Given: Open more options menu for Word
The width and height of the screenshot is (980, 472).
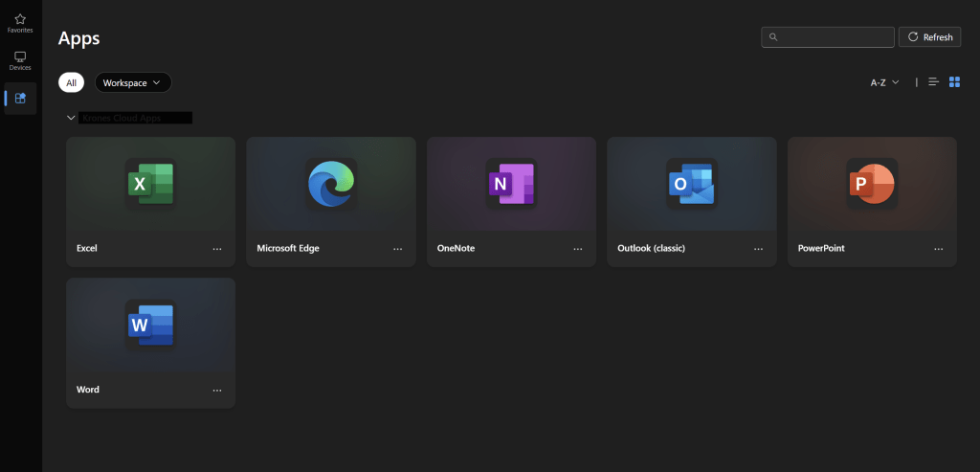Looking at the screenshot, I should (217, 391).
